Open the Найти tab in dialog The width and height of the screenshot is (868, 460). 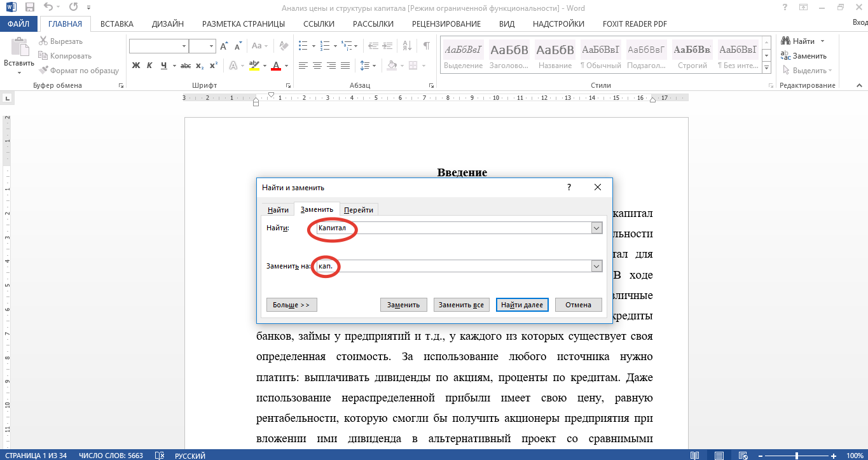click(278, 209)
